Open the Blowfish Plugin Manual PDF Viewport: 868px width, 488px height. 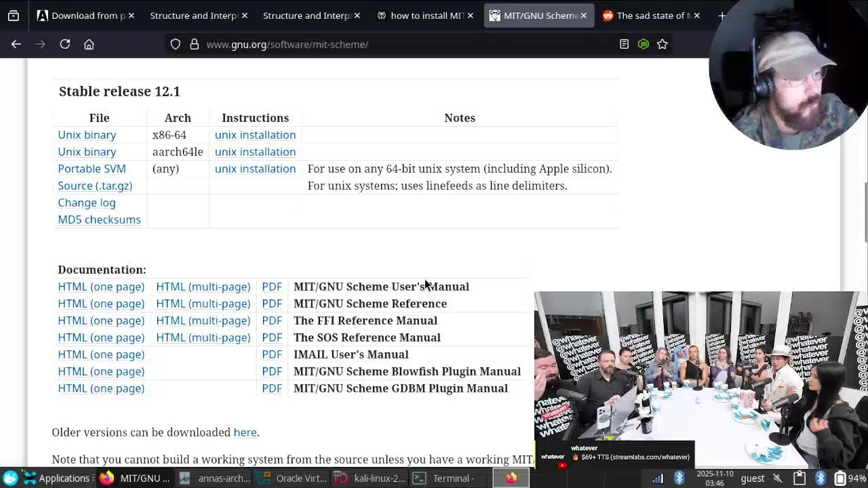272,371
